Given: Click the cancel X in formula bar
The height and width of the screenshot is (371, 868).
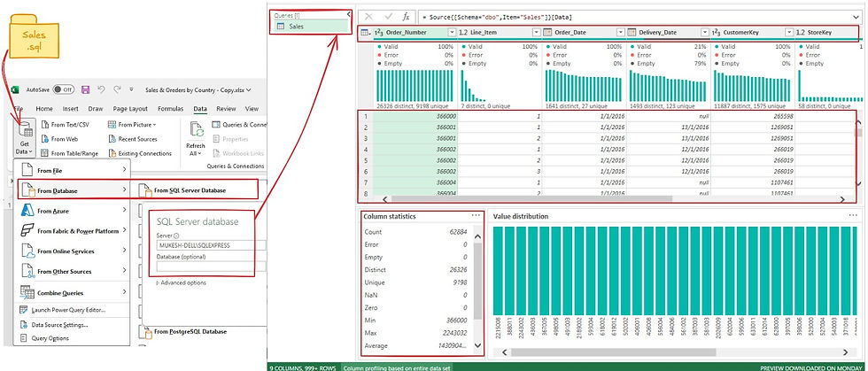Looking at the screenshot, I should click(368, 17).
